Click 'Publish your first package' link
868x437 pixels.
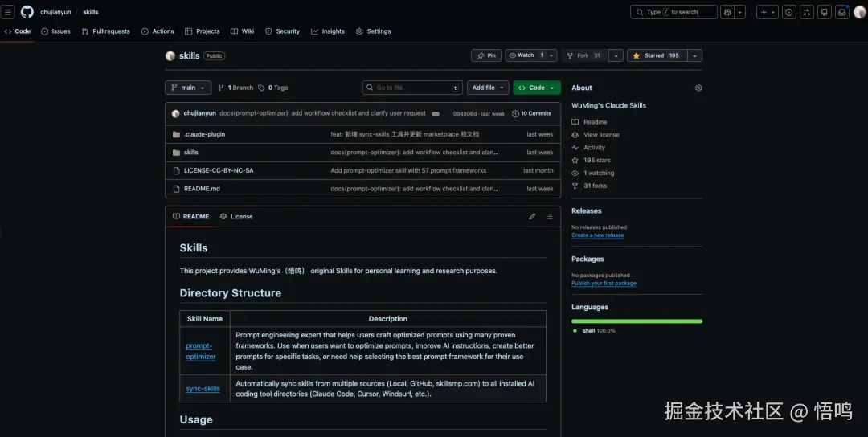(x=604, y=284)
